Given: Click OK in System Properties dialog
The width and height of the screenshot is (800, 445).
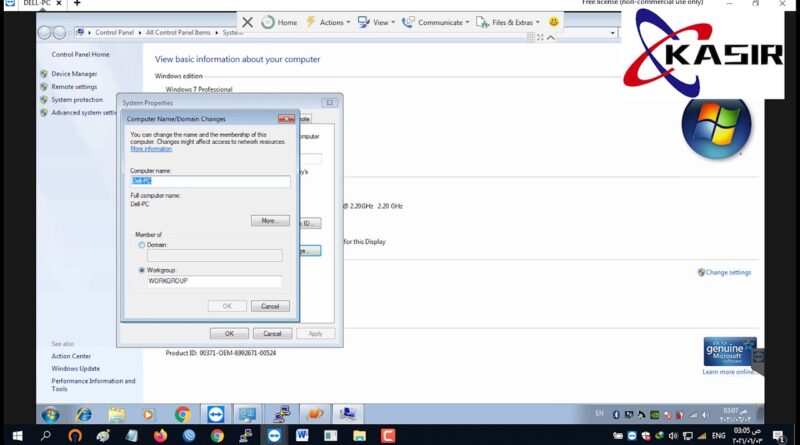Looking at the screenshot, I should pyautogui.click(x=229, y=334).
